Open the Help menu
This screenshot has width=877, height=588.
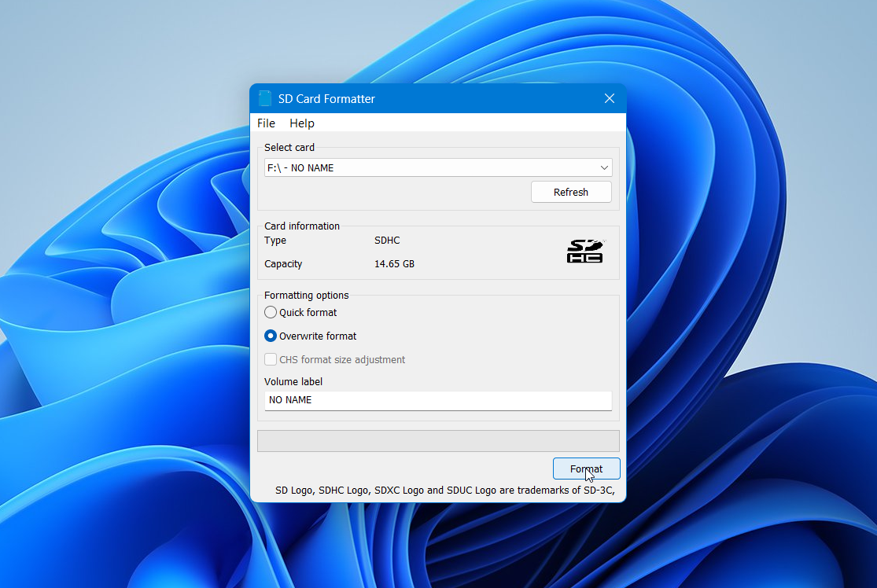click(x=302, y=123)
